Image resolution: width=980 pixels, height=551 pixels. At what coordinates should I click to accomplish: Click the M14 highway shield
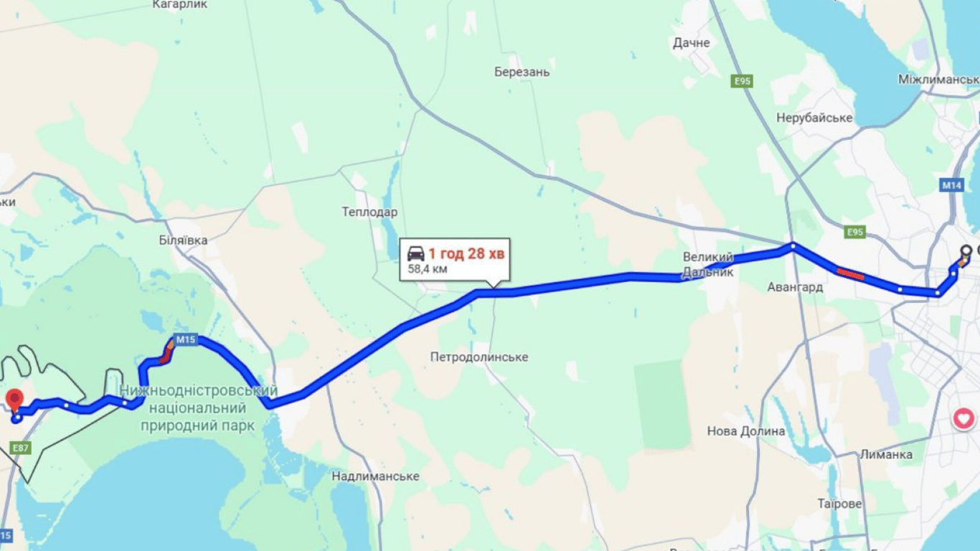pos(952,186)
